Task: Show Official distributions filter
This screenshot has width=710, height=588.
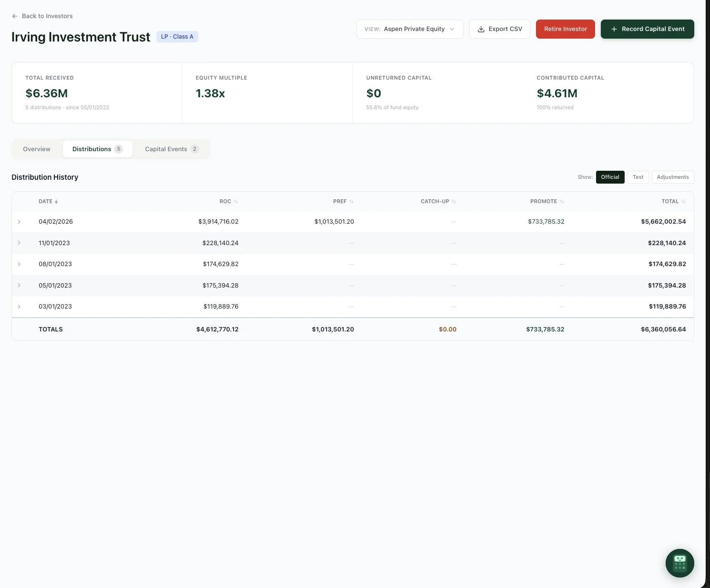Action: [610, 177]
